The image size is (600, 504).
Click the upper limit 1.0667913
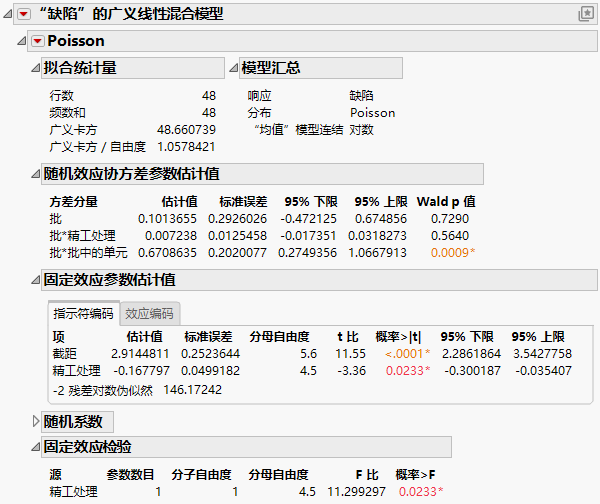tap(377, 253)
